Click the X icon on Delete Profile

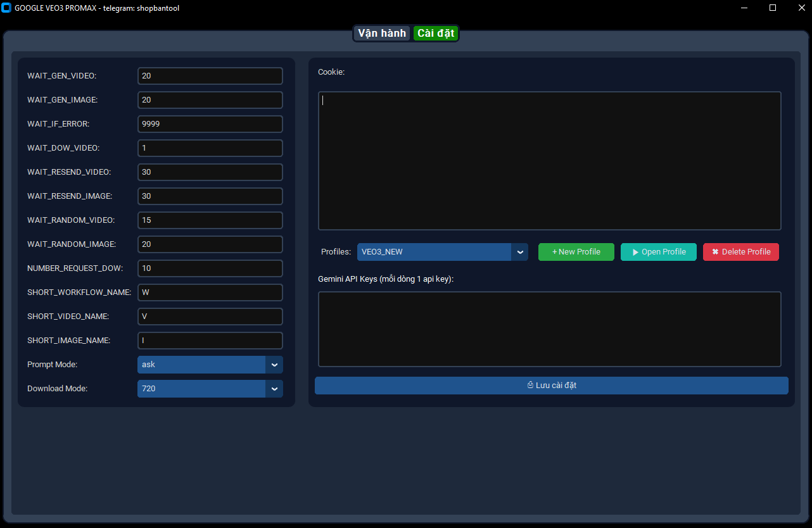point(714,251)
